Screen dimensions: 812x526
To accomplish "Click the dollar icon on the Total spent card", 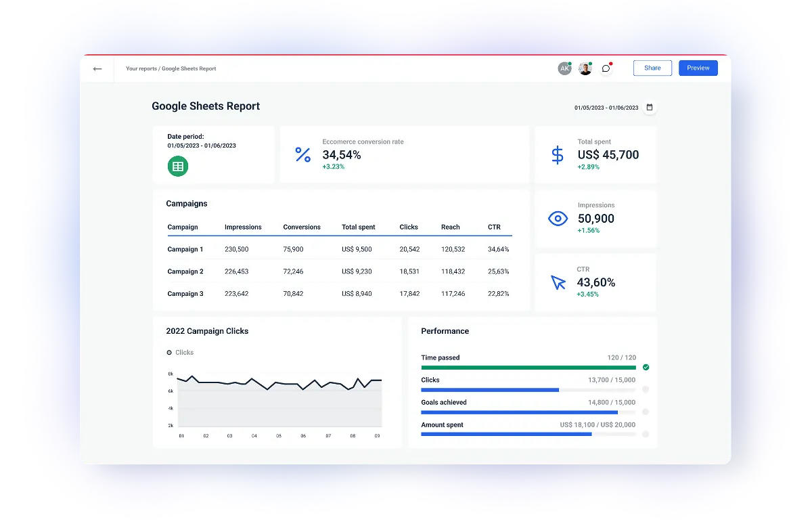I will (557, 154).
